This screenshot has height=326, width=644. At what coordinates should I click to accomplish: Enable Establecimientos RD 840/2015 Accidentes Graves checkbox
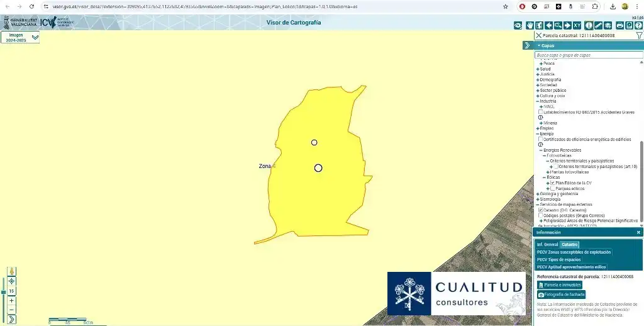[x=540, y=112]
